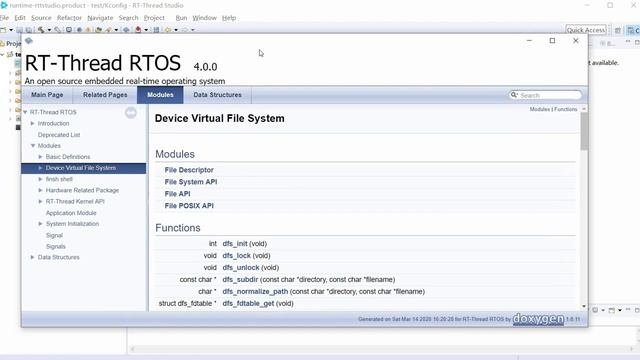Click the doxygen logo in the footer
640x360 pixels.
pyautogui.click(x=538, y=319)
